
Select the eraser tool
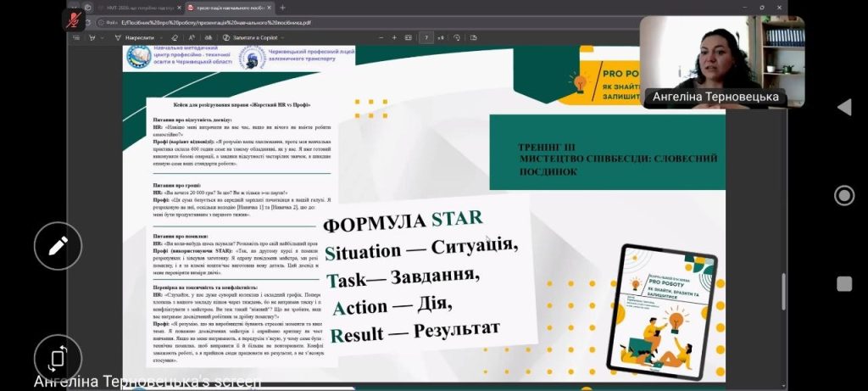click(x=175, y=38)
